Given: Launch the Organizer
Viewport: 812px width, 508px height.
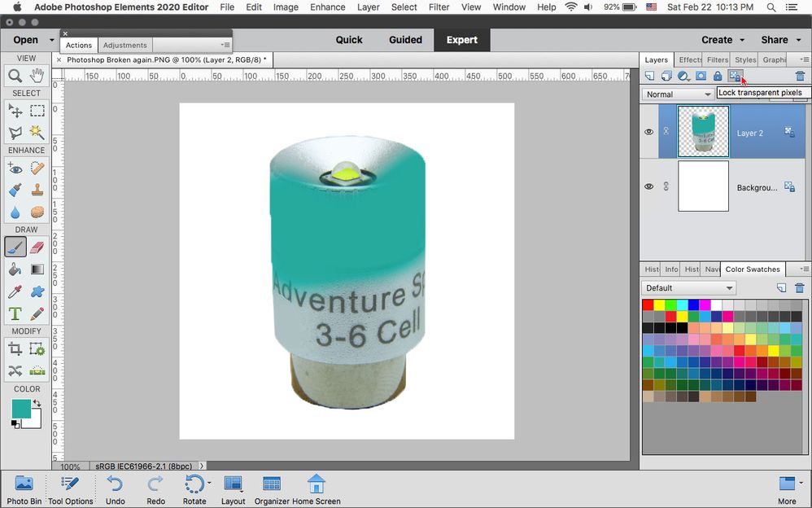Looking at the screenshot, I should [272, 490].
